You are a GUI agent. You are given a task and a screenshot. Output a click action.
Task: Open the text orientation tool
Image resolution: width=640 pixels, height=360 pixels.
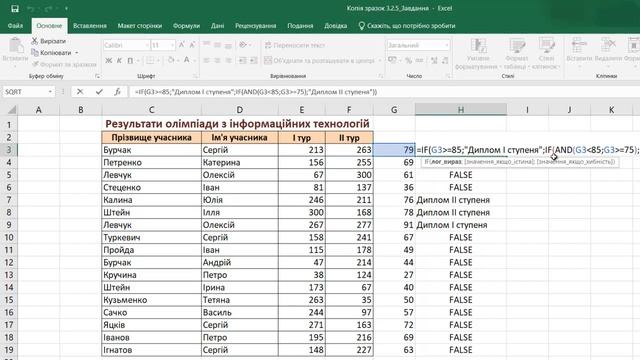click(x=243, y=45)
